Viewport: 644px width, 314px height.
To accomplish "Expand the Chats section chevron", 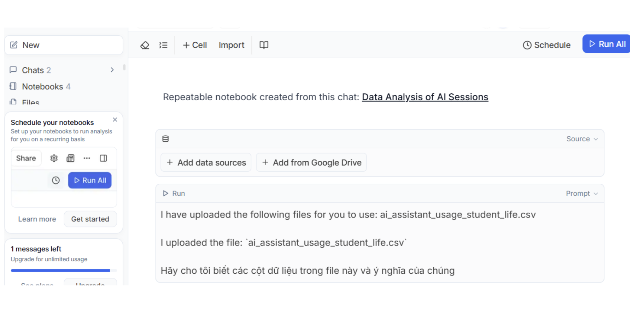I will [x=112, y=70].
